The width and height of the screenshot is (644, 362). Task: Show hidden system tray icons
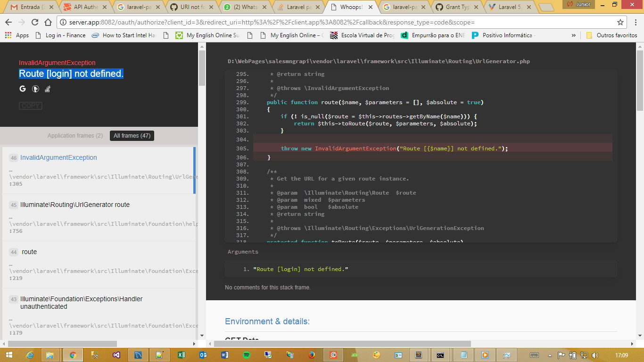coord(550,355)
